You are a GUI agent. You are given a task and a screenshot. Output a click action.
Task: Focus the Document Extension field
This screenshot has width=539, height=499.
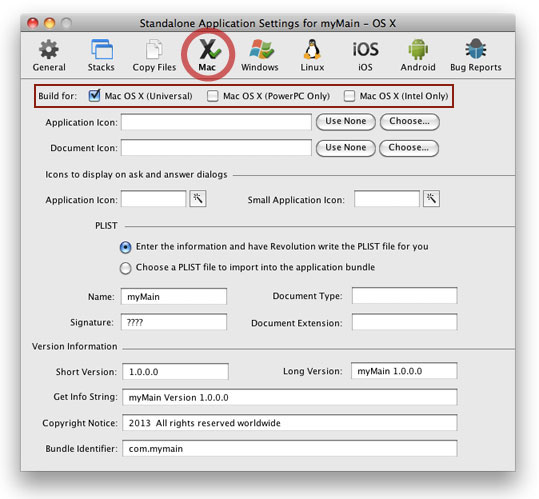405,322
